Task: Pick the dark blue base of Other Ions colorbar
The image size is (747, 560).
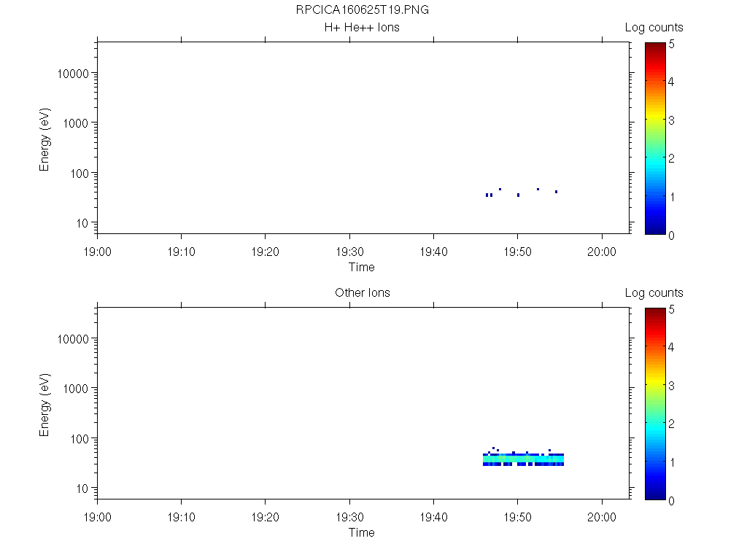Action: coord(655,495)
